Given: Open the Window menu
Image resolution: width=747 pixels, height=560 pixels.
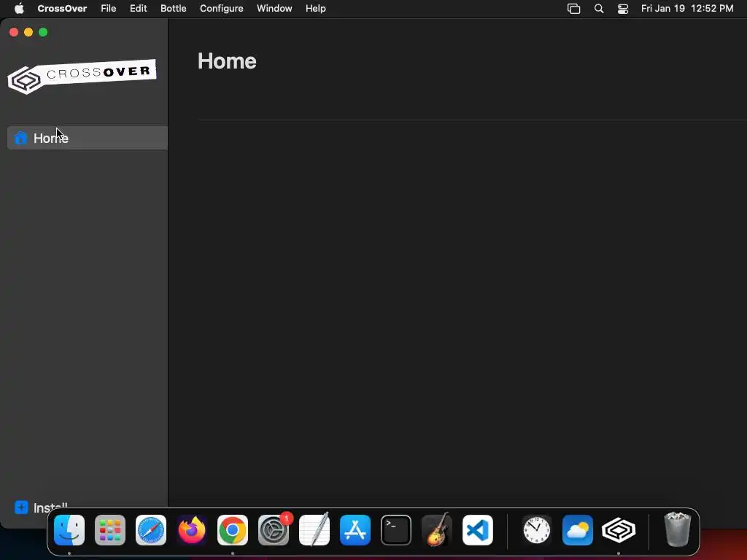Looking at the screenshot, I should 274,9.
